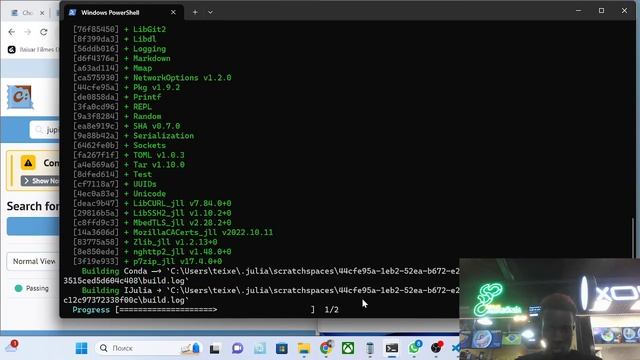The image size is (640, 360).
Task: Click the Chocolatey logo in the browser
Action: (20, 97)
